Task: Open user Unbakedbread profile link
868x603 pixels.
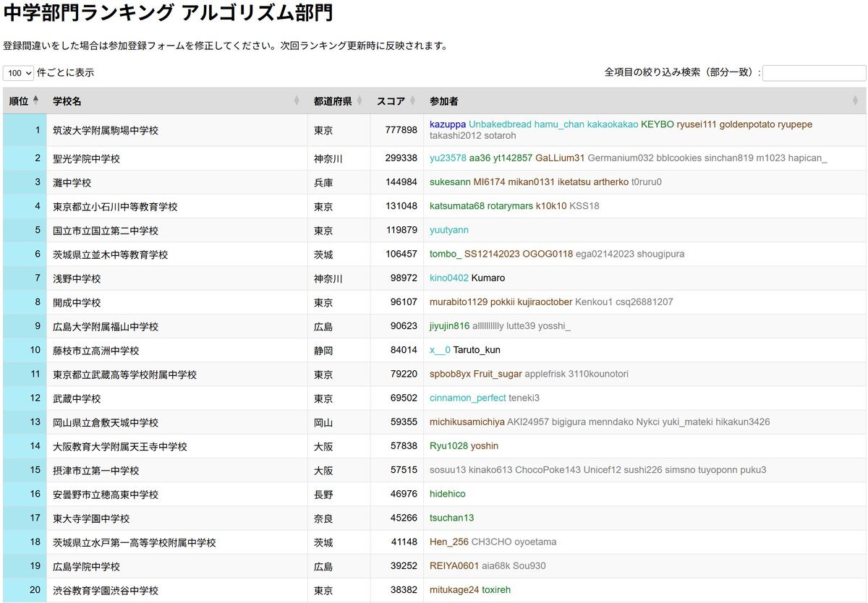Action: click(501, 124)
